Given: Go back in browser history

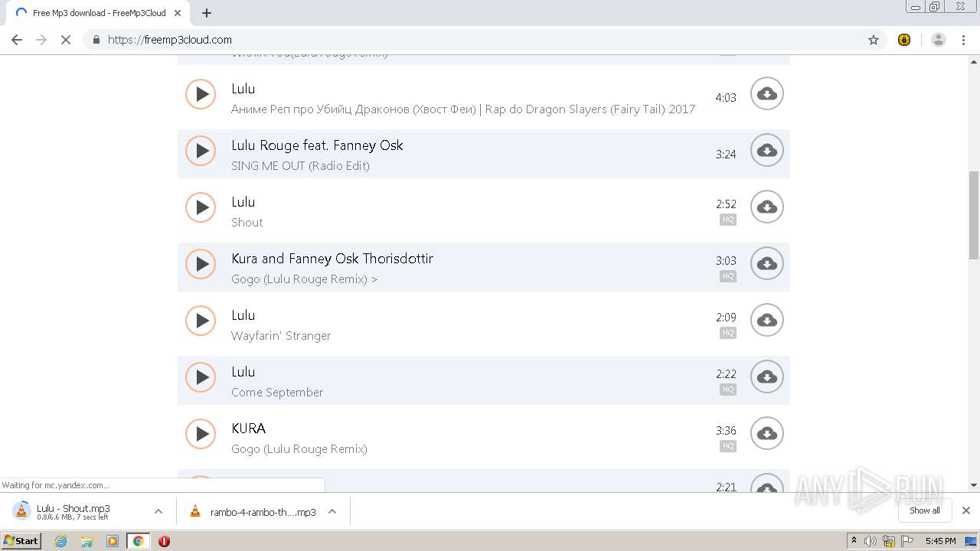Looking at the screenshot, I should coord(17,40).
